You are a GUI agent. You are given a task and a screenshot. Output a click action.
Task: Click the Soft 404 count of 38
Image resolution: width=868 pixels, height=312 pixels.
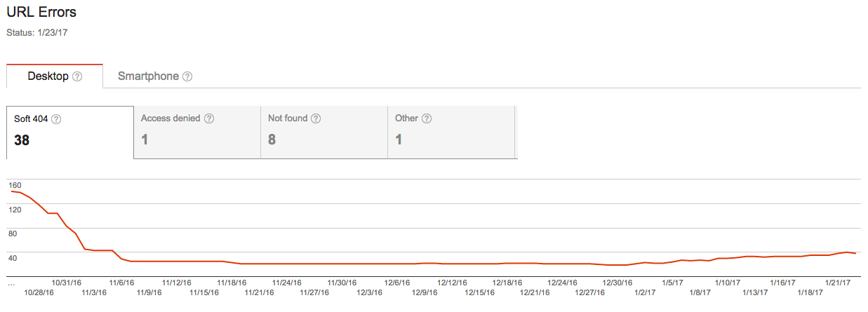[22, 140]
